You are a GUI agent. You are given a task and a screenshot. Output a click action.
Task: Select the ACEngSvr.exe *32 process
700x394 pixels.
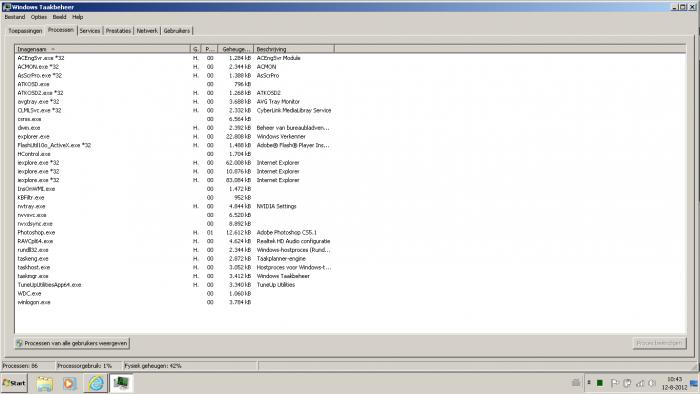coord(175,58)
